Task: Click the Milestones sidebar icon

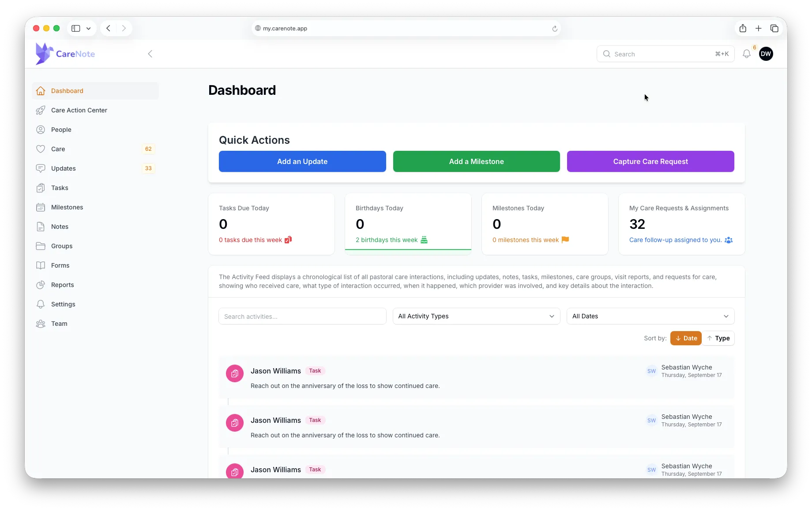Action: (41, 207)
